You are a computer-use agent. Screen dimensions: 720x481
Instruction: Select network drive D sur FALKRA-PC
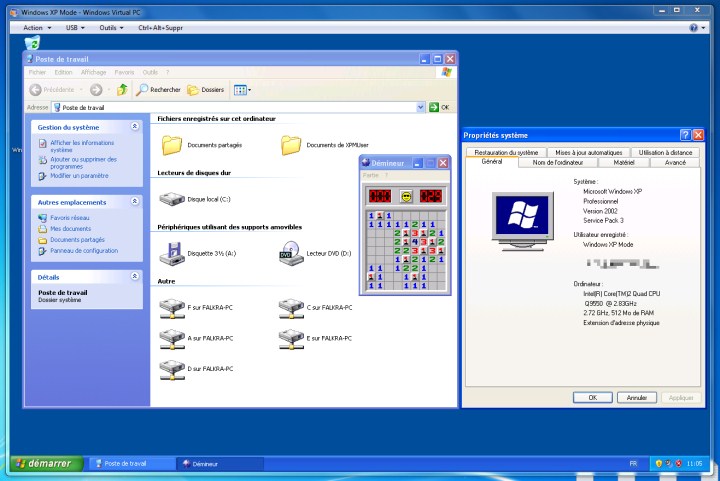tap(172, 369)
